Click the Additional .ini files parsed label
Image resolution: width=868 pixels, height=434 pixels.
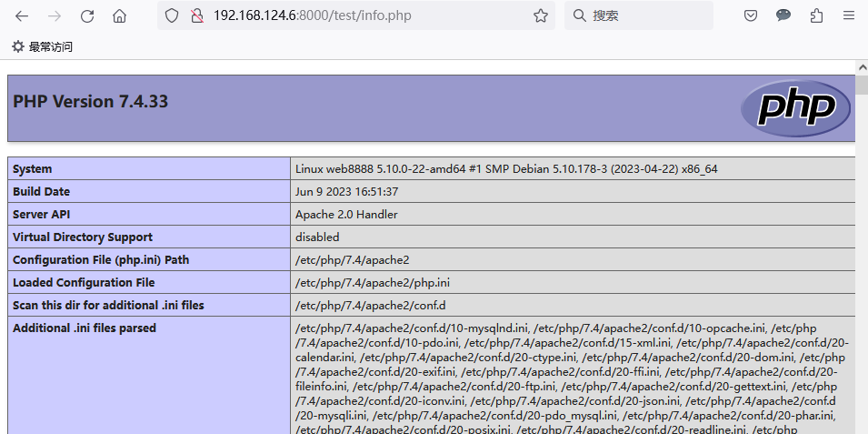coord(85,328)
